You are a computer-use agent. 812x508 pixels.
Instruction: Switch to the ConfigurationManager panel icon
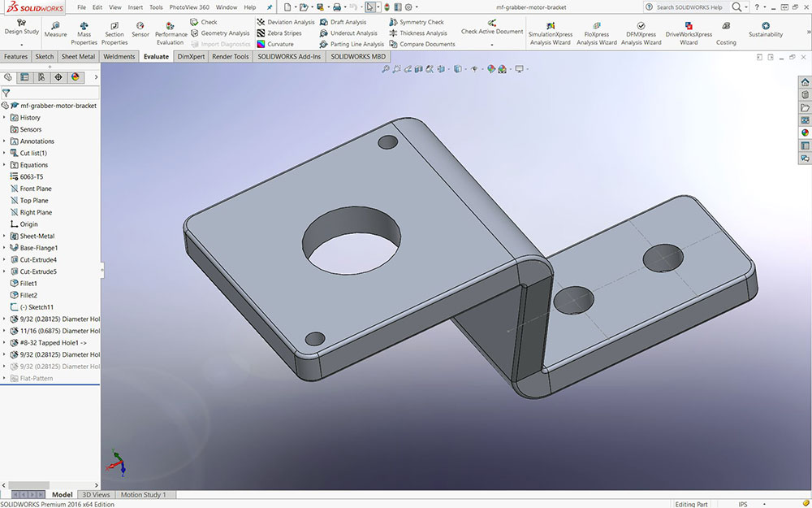pos(41,77)
